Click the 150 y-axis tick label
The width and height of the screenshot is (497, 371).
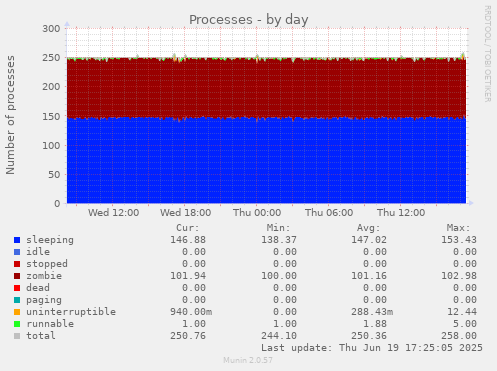click(51, 116)
